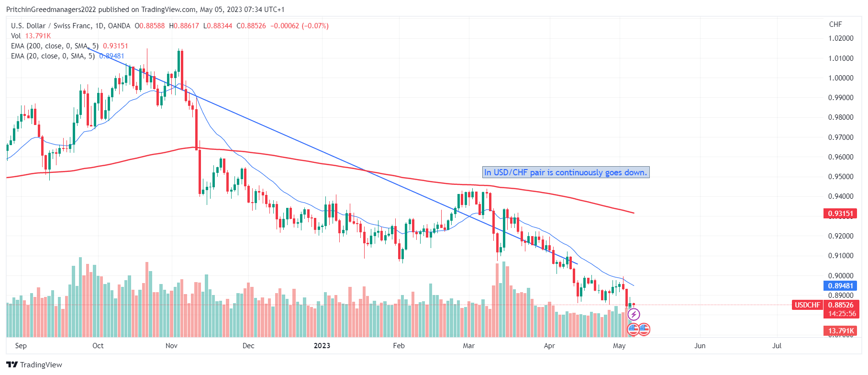This screenshot has height=375, width=868.
Task: Click the 'EMA (20, close, 0, SMA, 5)' legend
Action: pos(53,56)
